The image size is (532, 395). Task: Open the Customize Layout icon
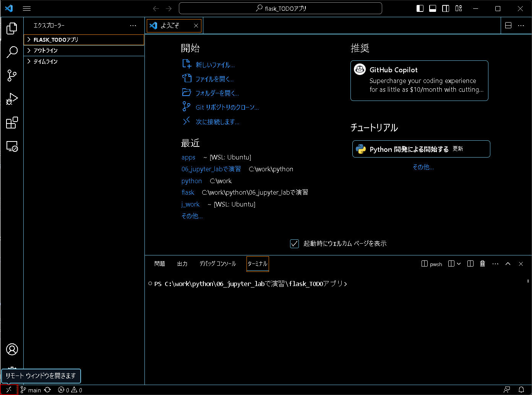point(459,8)
